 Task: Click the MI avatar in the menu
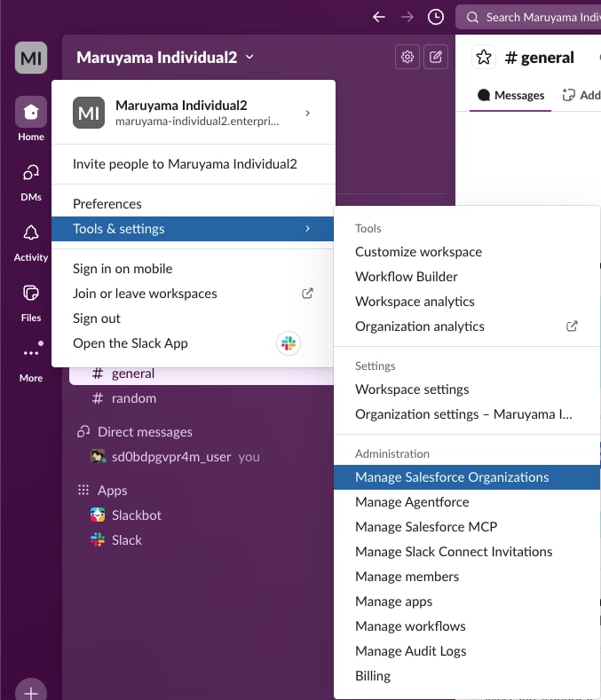coord(89,113)
